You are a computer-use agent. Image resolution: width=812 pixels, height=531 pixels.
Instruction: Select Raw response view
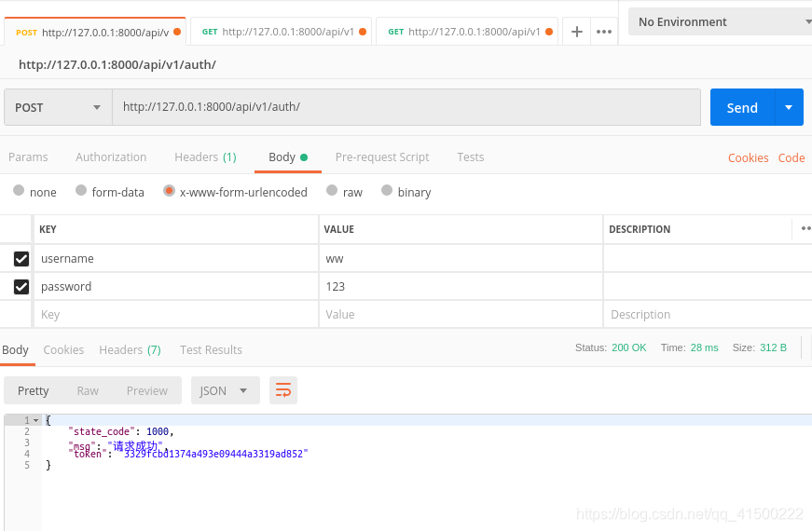tap(88, 390)
